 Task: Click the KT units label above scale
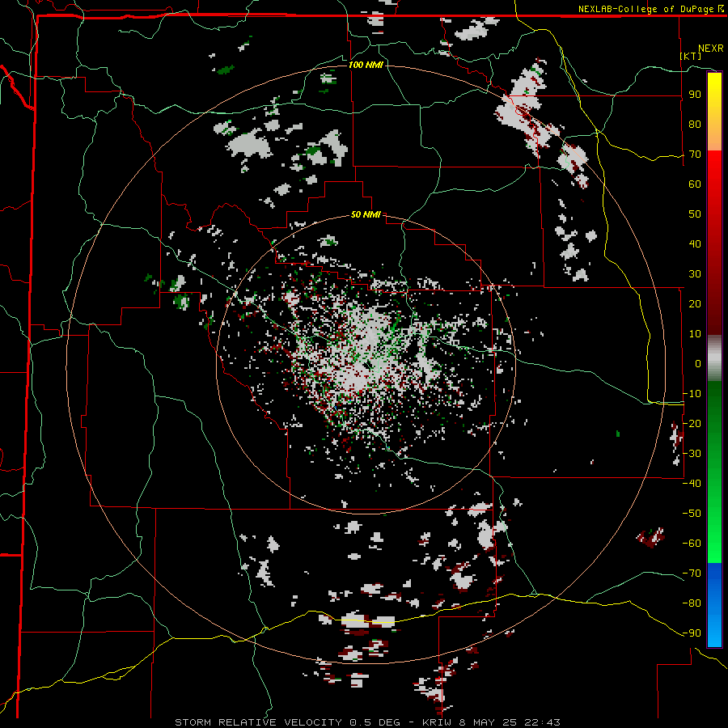(691, 56)
